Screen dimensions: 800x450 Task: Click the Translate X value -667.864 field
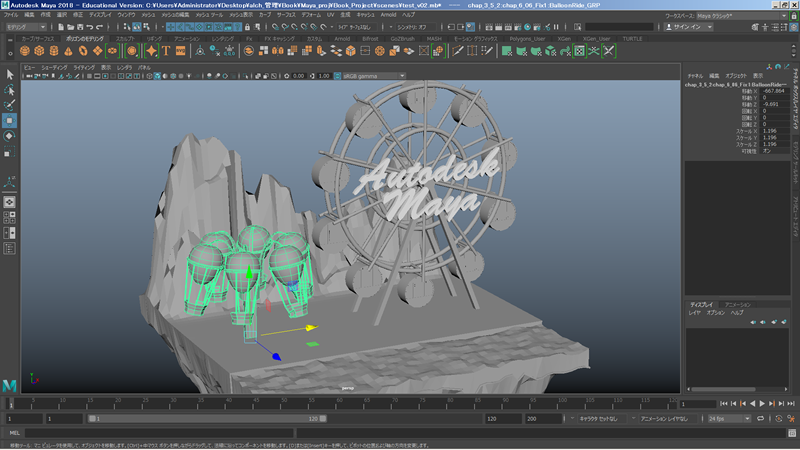coord(775,91)
